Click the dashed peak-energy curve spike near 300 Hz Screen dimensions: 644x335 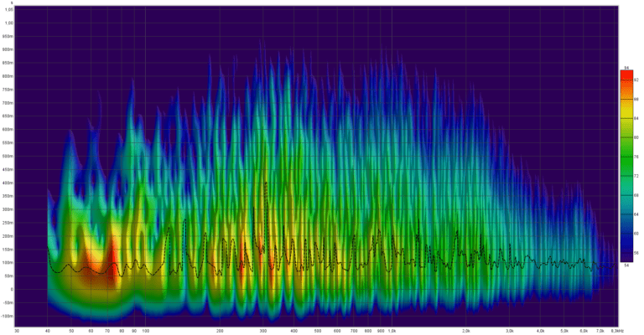266,184
